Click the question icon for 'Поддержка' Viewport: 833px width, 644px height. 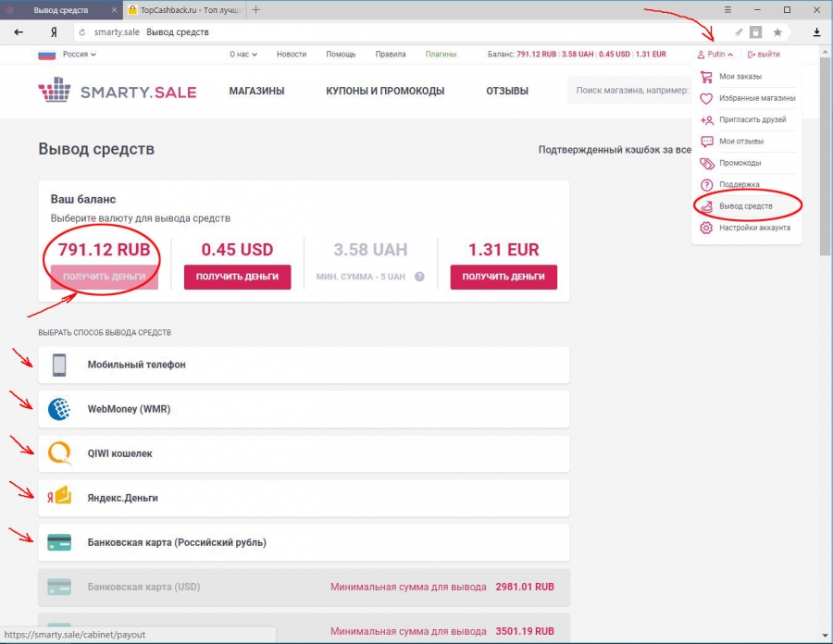click(706, 185)
